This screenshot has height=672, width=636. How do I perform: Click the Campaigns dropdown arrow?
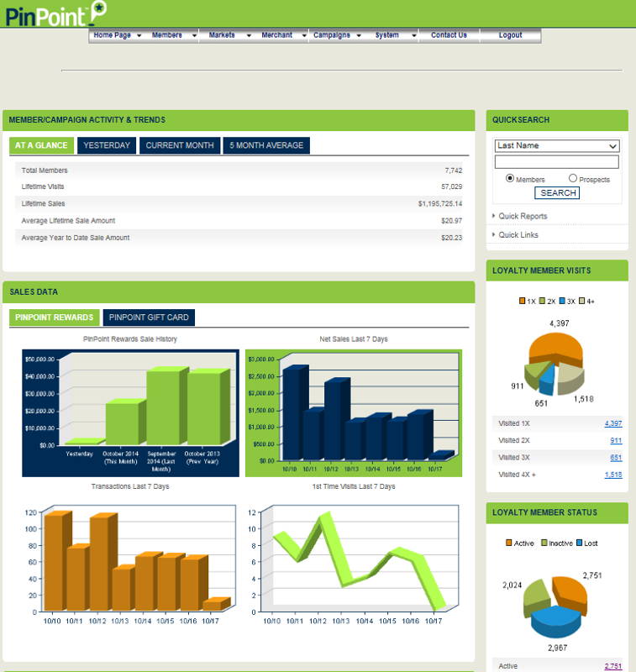point(359,35)
